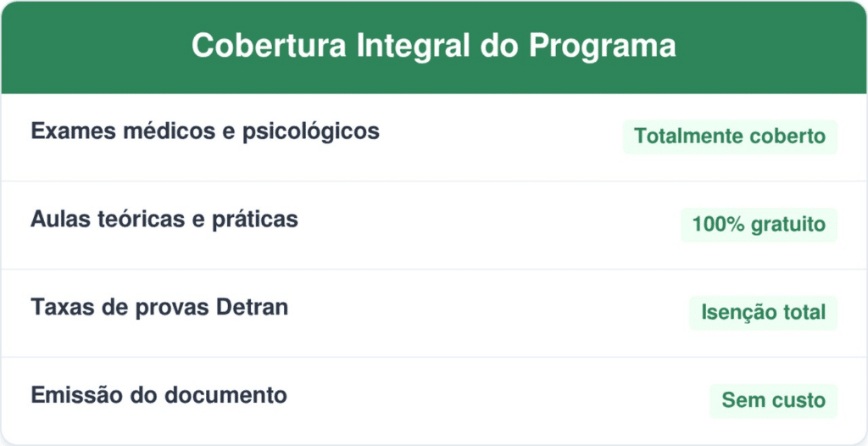Click the word 'Cobertura' in the green header

pos(269,45)
